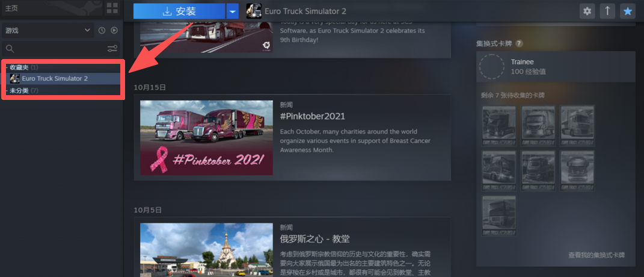Open the game settings gear icon
This screenshot has width=644, height=277.
pyautogui.click(x=587, y=11)
